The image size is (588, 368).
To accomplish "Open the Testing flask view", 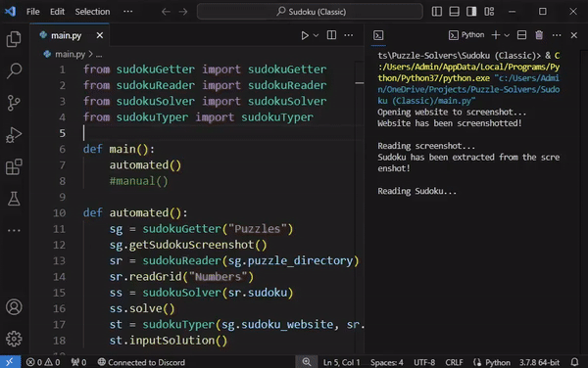I will [14, 199].
